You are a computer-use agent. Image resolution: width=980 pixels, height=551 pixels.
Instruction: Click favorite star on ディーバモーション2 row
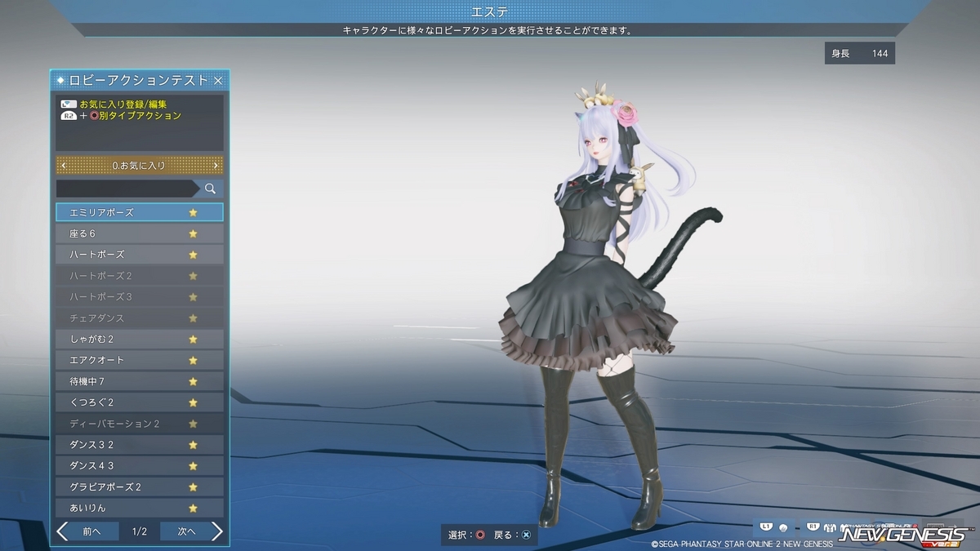coord(193,424)
